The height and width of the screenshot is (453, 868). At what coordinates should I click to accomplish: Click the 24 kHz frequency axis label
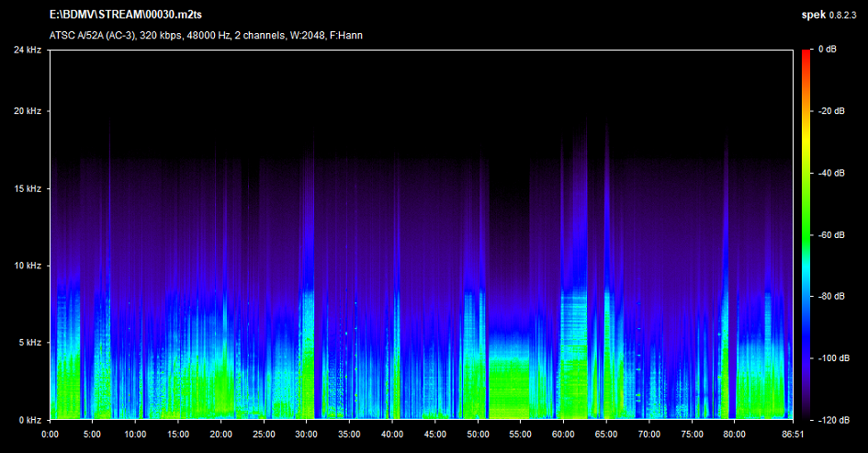point(27,49)
